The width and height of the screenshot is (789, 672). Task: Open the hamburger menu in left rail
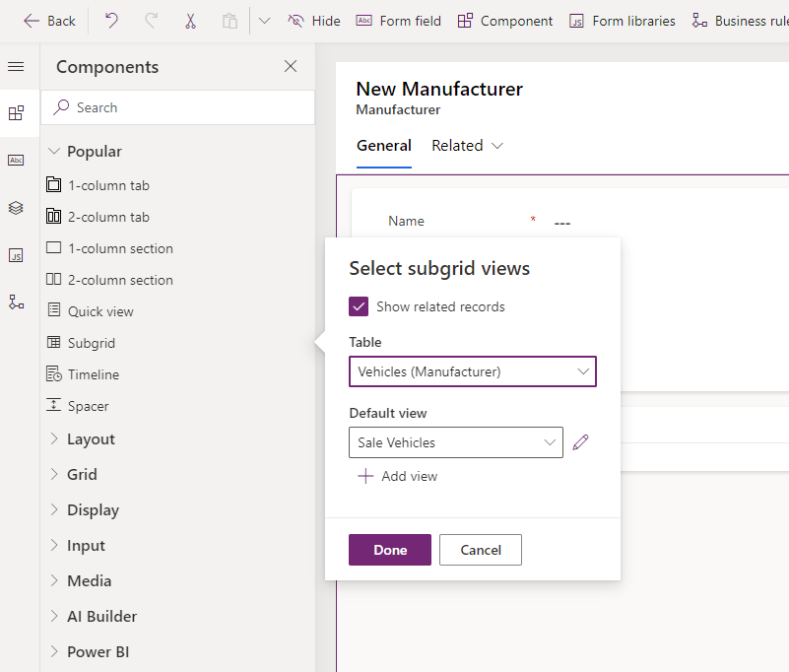[x=16, y=66]
